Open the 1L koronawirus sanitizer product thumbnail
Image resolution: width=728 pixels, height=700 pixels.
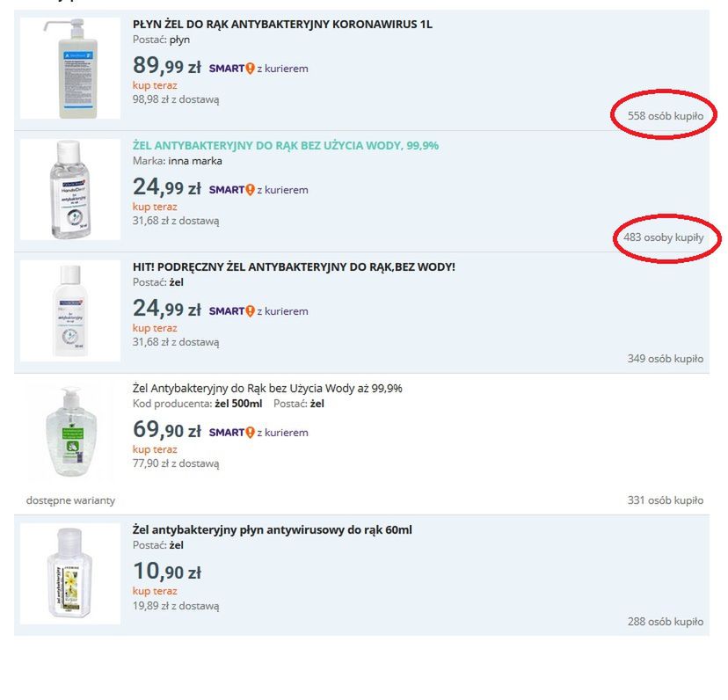(70, 68)
